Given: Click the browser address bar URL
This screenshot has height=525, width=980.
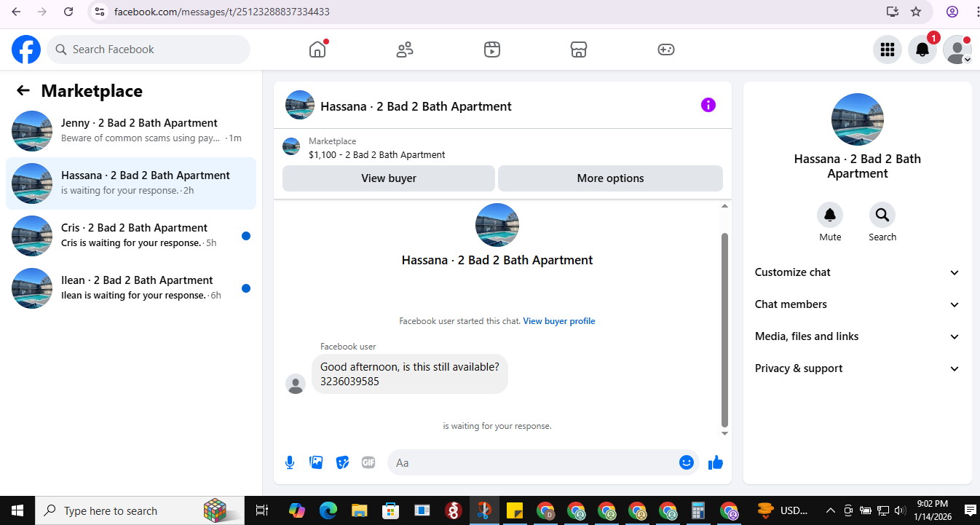Looking at the screenshot, I should pyautogui.click(x=222, y=12).
